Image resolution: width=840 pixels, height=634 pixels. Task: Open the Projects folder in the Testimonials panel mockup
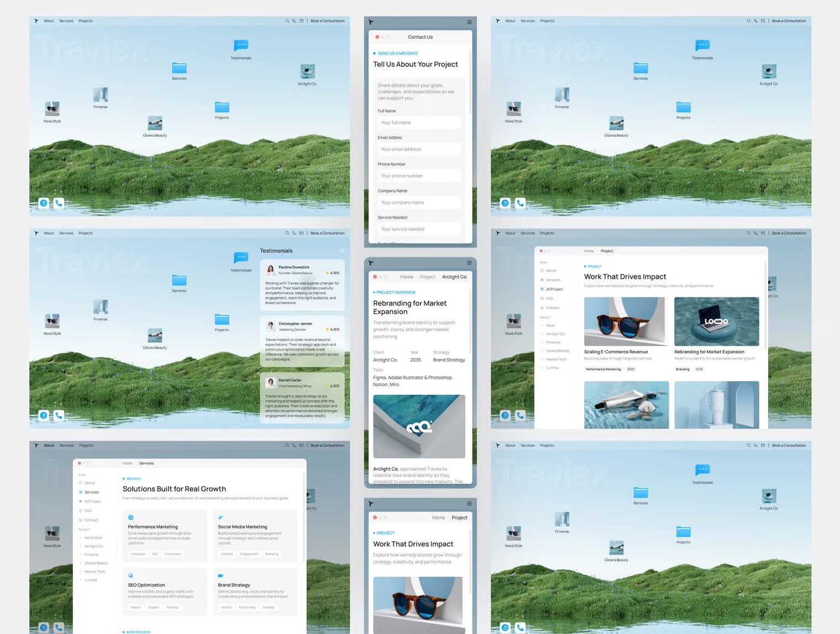[x=222, y=319]
